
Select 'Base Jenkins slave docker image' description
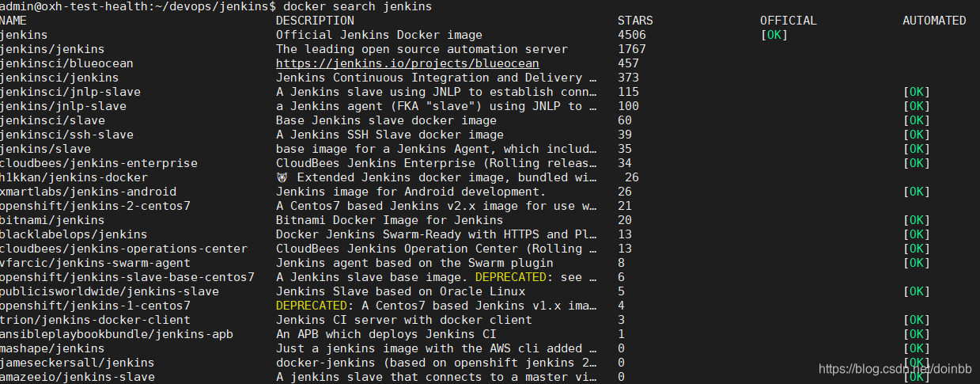[386, 120]
